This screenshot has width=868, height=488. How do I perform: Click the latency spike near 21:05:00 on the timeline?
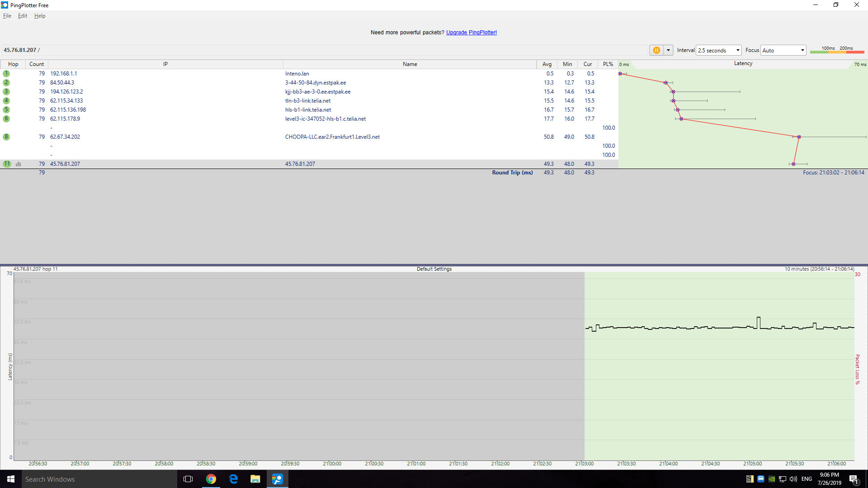click(x=759, y=322)
